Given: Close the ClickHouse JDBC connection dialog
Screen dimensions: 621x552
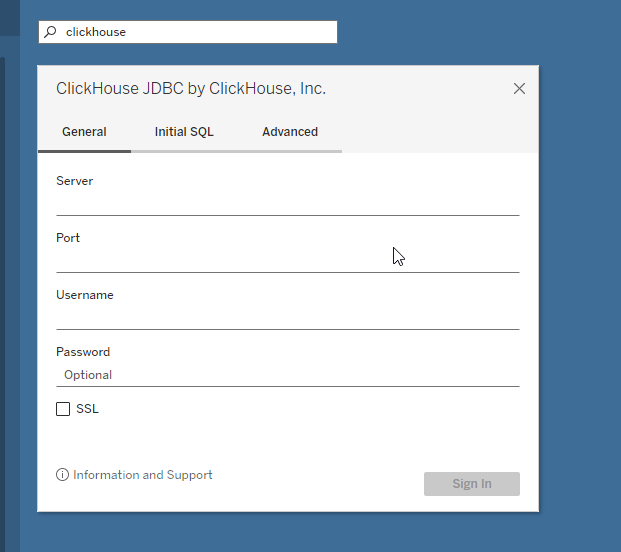Looking at the screenshot, I should [x=519, y=88].
